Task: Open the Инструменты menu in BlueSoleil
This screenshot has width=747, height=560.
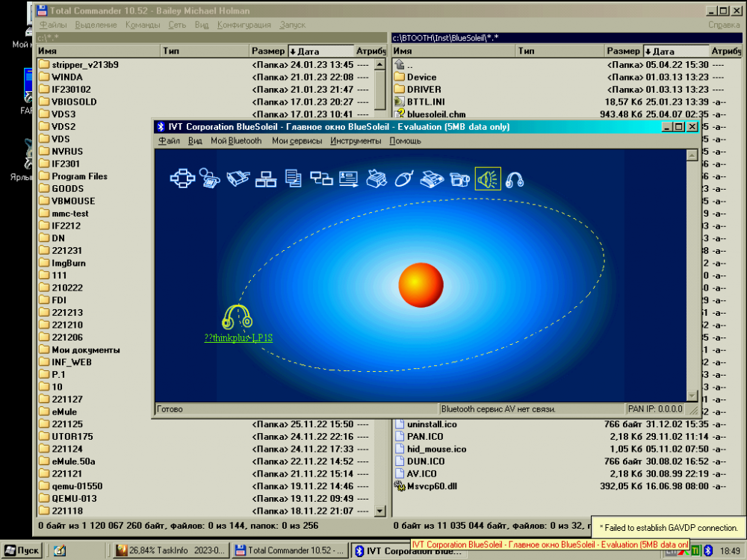Action: coord(356,140)
